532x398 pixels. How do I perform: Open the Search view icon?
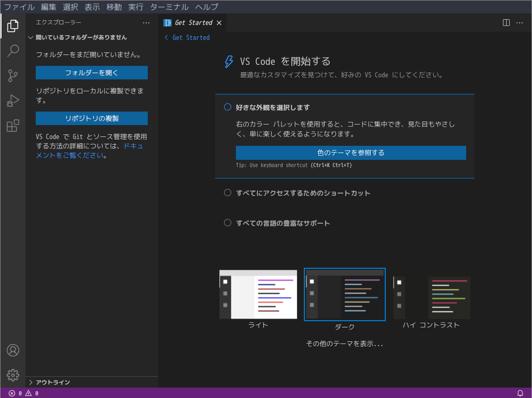tap(12, 51)
